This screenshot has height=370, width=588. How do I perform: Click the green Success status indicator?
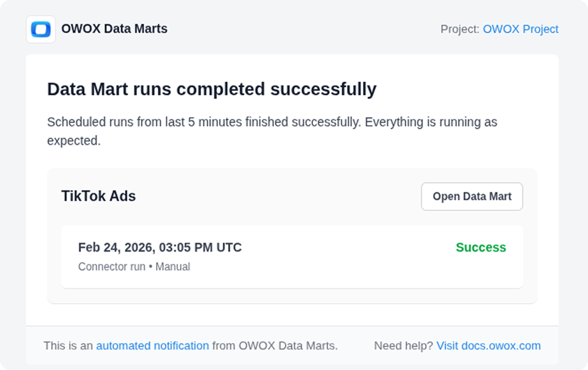tap(481, 247)
